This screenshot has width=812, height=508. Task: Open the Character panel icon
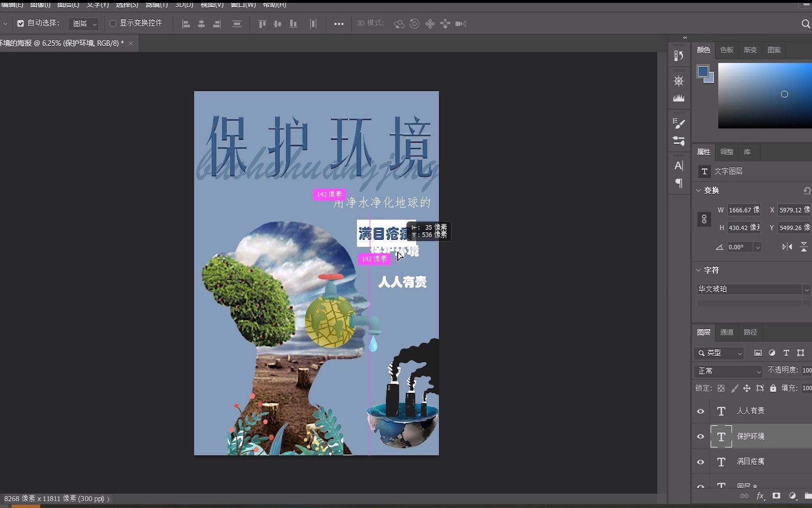(678, 165)
